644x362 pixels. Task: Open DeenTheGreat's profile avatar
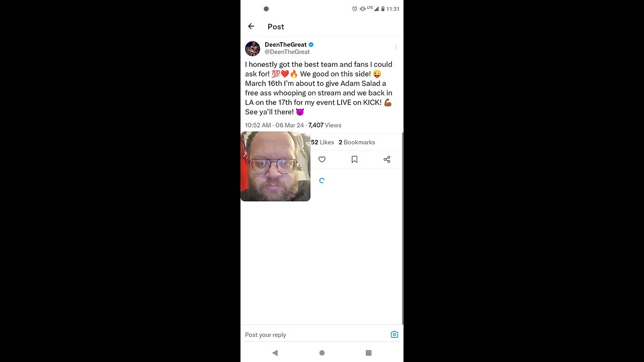coord(253,48)
